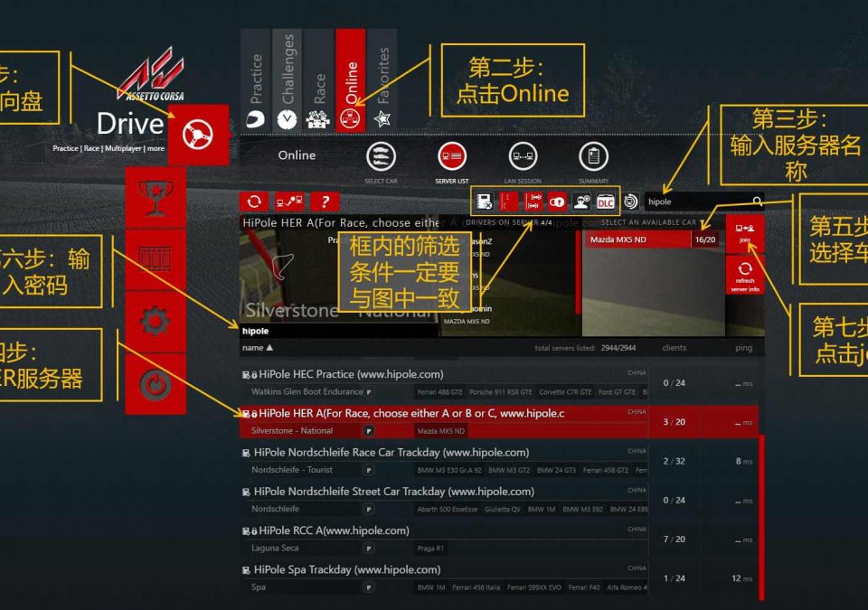Select HiPole HEC Practice server
The height and width of the screenshot is (610, 868).
500,382
